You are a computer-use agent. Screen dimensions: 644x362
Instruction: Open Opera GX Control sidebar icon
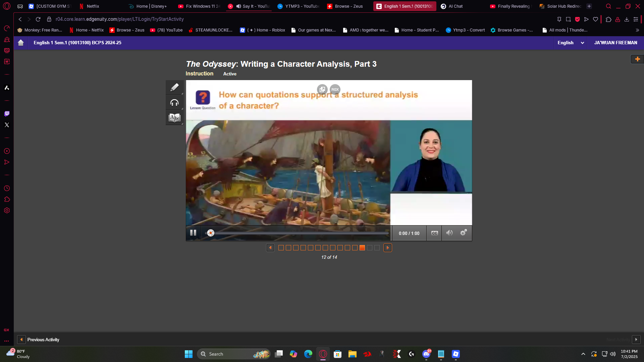tap(7, 28)
